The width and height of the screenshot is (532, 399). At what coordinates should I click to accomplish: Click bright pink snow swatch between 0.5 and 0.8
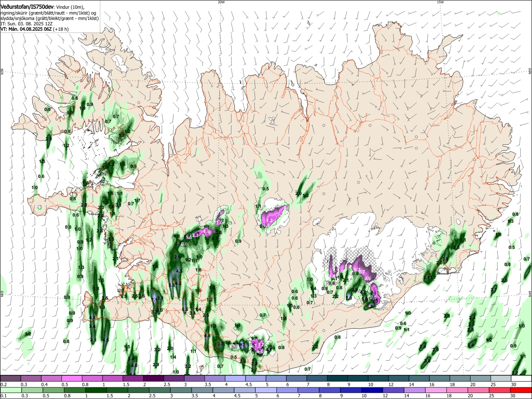pyautogui.click(x=72, y=378)
